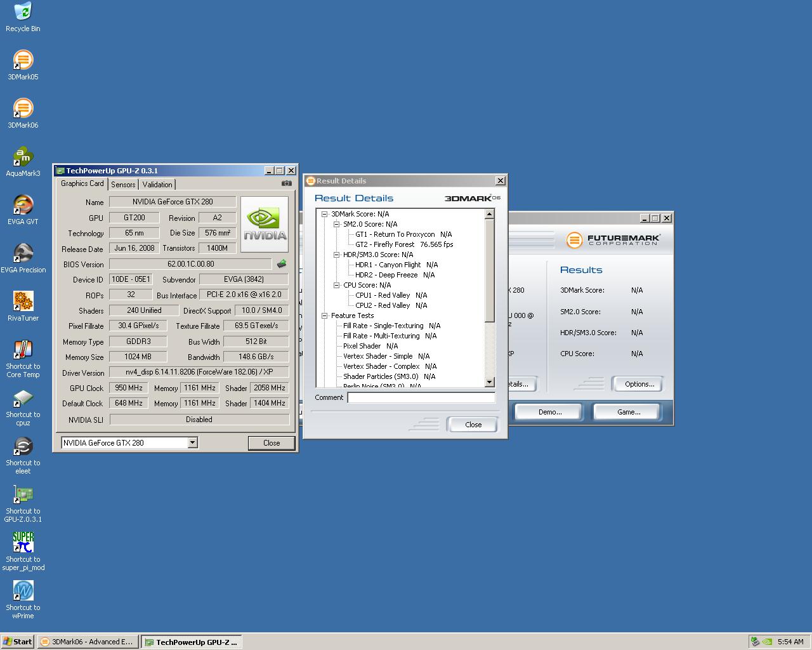Screen dimensions: 812x650
Task: Open the 3DMark06 desktop shortcut
Action: click(23, 114)
